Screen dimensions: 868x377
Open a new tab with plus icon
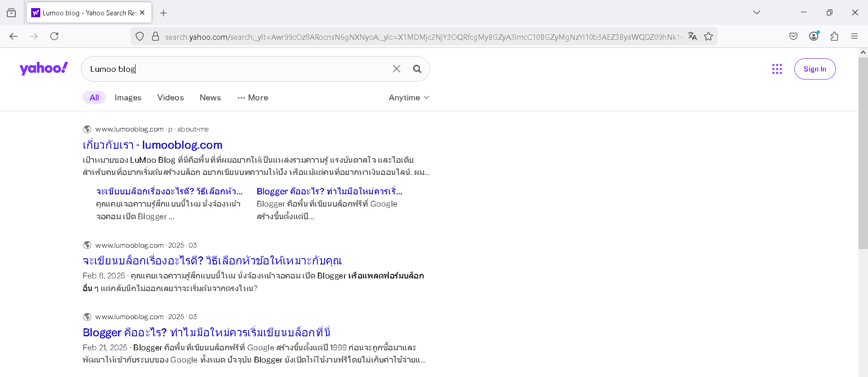click(x=164, y=13)
